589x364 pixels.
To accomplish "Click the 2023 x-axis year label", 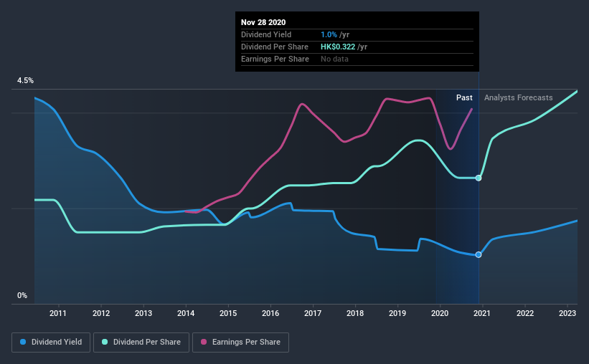I will tap(567, 313).
